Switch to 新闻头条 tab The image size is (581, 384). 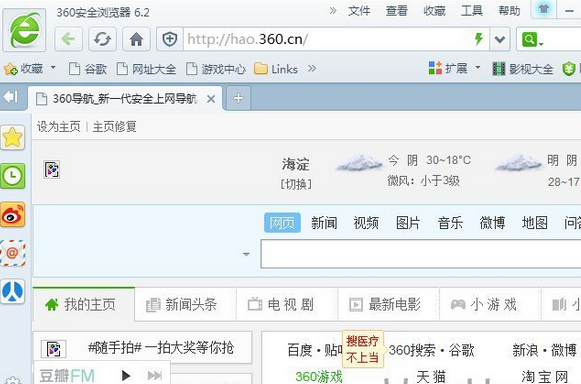186,304
